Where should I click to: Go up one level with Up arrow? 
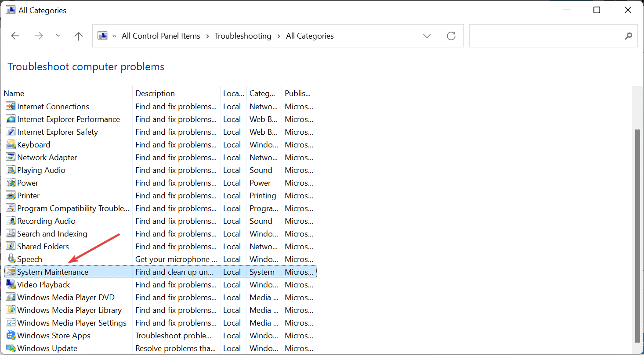pyautogui.click(x=79, y=36)
